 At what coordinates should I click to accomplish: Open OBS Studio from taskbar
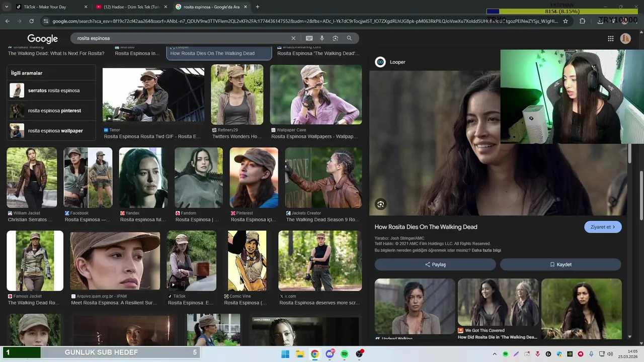point(359,354)
